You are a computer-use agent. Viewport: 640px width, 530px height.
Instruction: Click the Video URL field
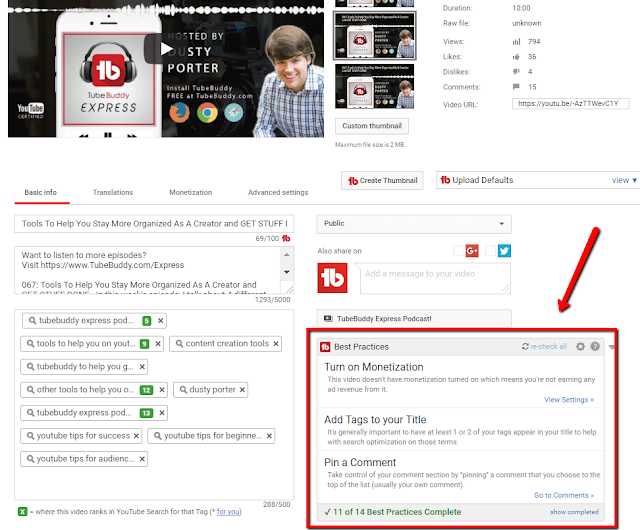click(x=570, y=104)
